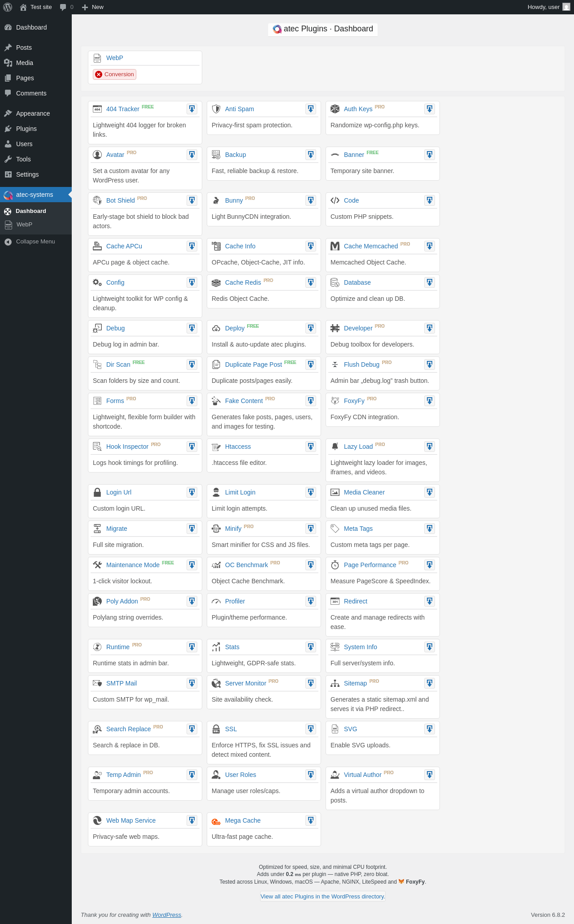
Task: Click the install icon for Flush Debug
Action: point(430,364)
